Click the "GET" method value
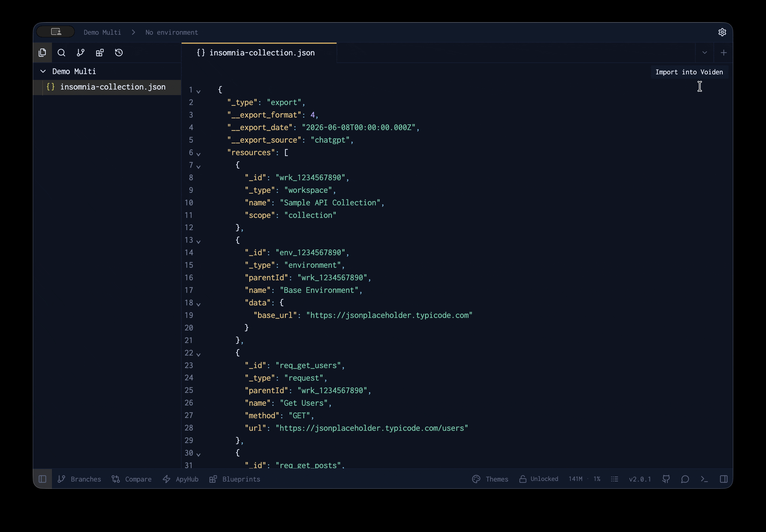This screenshot has height=532, width=766. point(299,416)
